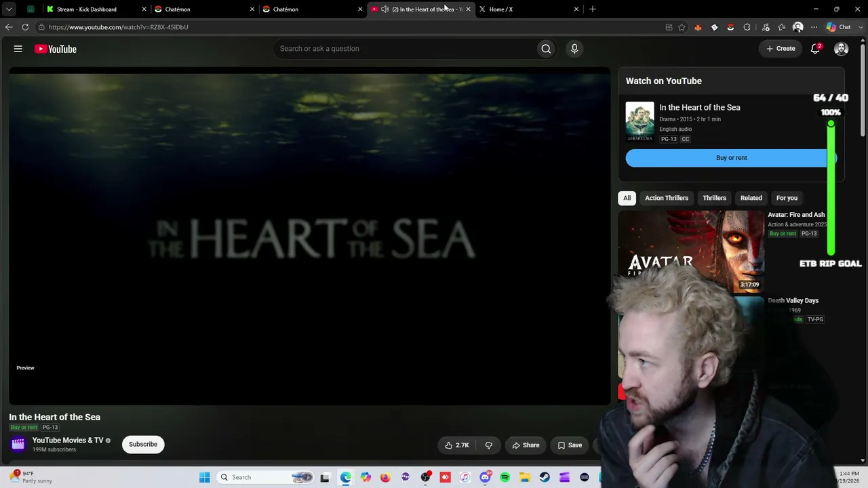868x488 pixels.
Task: Switch to the second Chatémon tab
Action: pos(312,9)
